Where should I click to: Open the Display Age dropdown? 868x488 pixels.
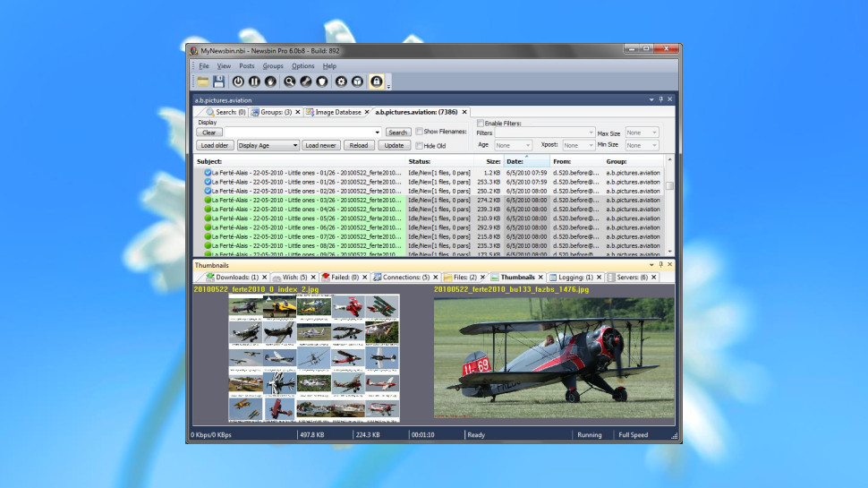coord(268,145)
